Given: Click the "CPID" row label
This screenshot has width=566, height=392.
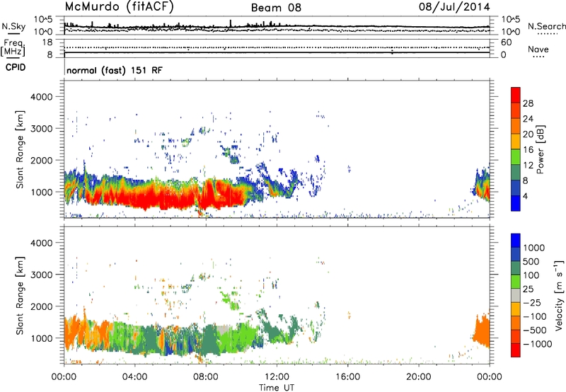Looking at the screenshot, I should point(16,67).
